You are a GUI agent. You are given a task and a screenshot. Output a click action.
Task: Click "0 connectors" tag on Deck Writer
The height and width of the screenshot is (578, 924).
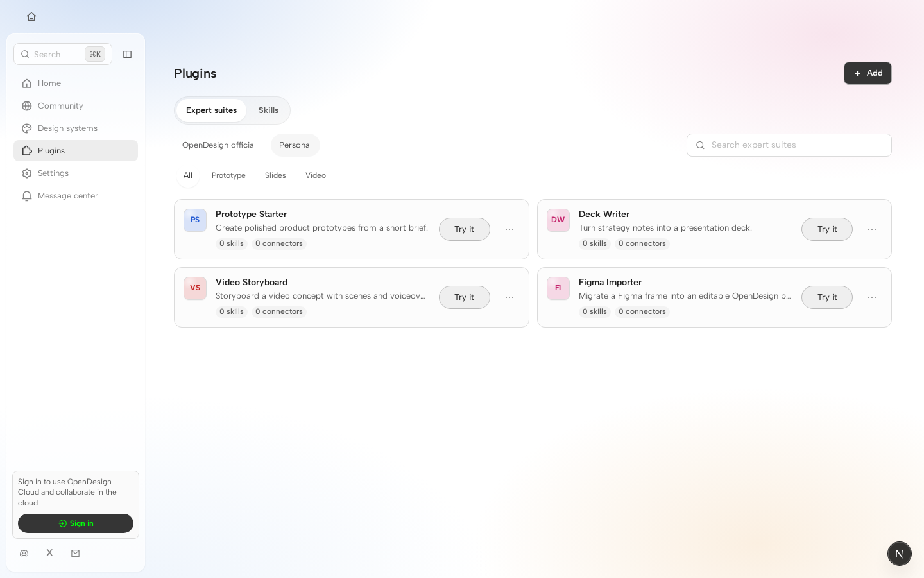642,244
